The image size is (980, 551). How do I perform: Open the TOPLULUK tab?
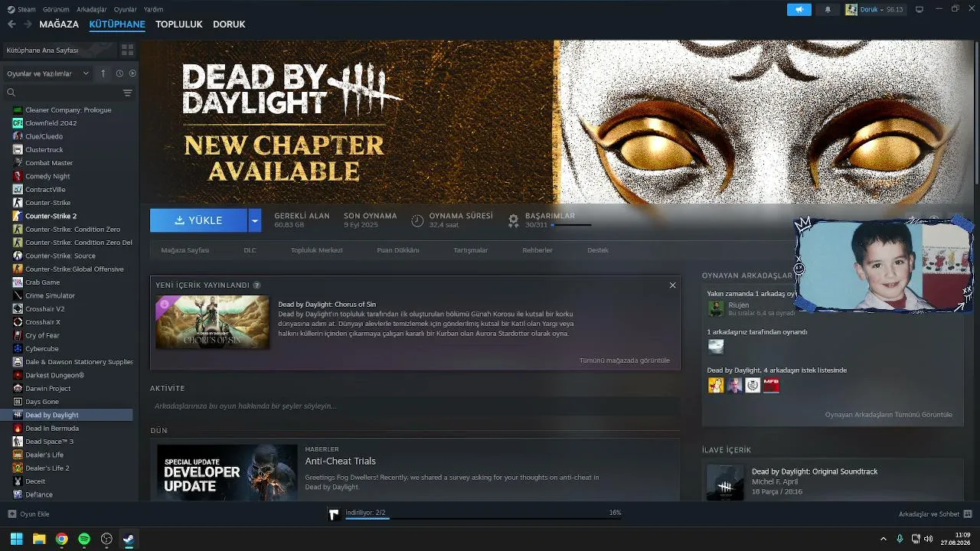pyautogui.click(x=179, y=24)
